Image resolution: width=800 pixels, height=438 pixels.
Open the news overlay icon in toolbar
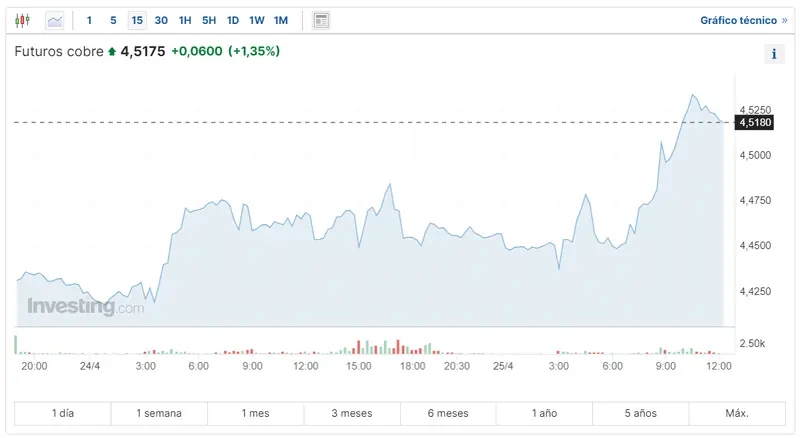321,20
